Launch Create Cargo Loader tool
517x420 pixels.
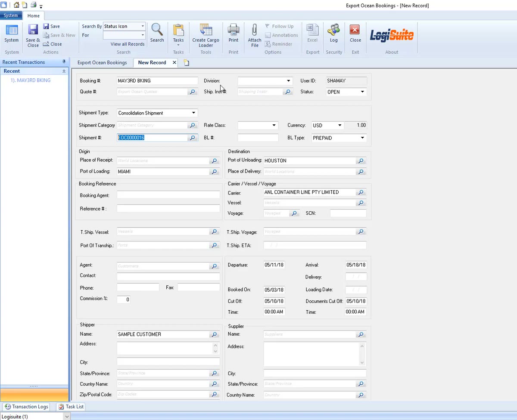coord(206,35)
